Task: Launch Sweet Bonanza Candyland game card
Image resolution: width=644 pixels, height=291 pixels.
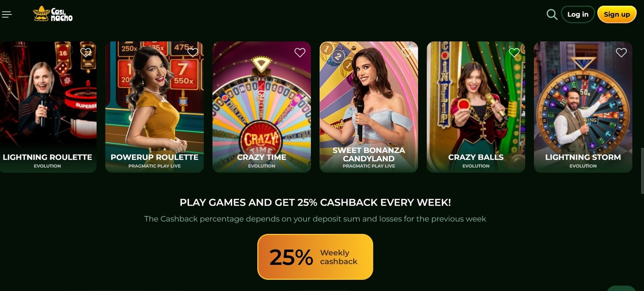Action: (x=369, y=107)
